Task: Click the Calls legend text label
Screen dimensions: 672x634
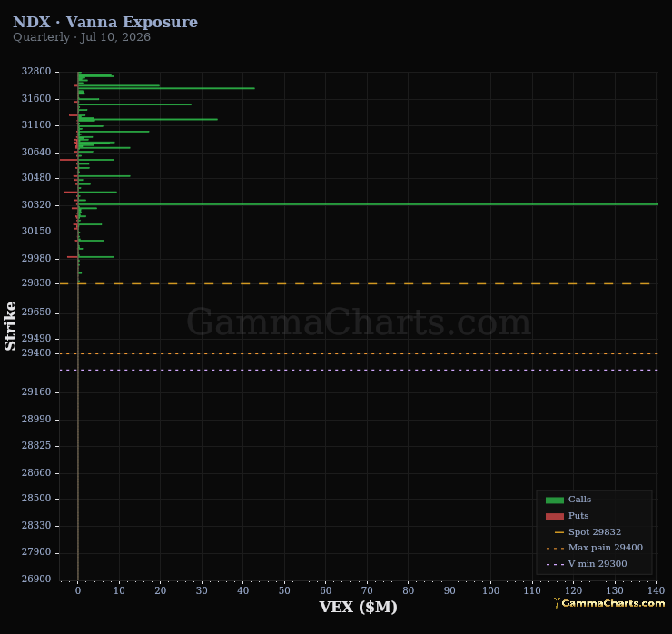Action: (x=579, y=500)
